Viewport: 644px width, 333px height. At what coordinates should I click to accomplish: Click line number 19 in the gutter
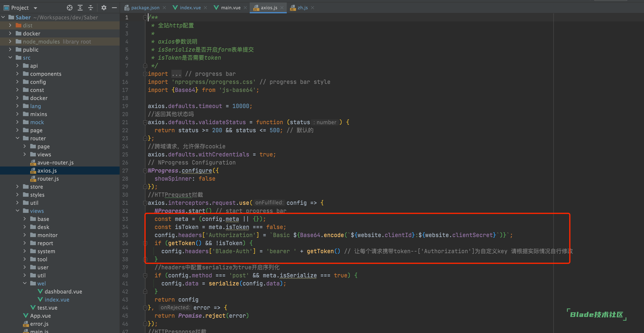[125, 106]
